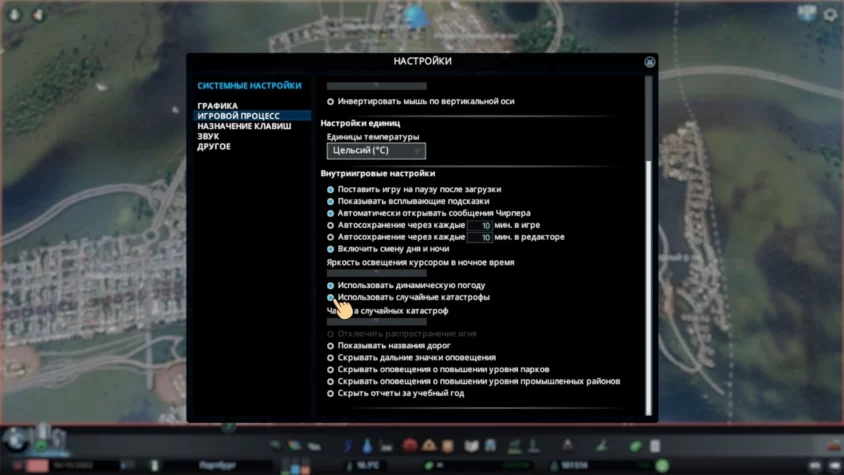Image resolution: width=844 pixels, height=475 pixels.
Task: Click the second round icon top left
Action: (x=38, y=15)
